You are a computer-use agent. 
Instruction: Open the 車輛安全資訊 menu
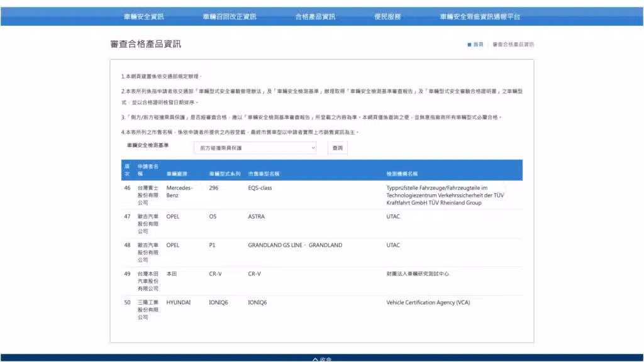(143, 16)
